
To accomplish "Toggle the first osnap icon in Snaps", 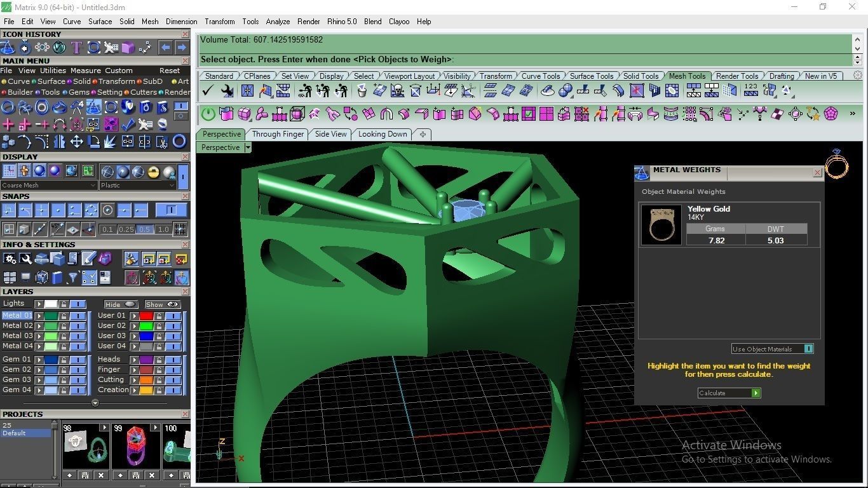I will [x=9, y=210].
